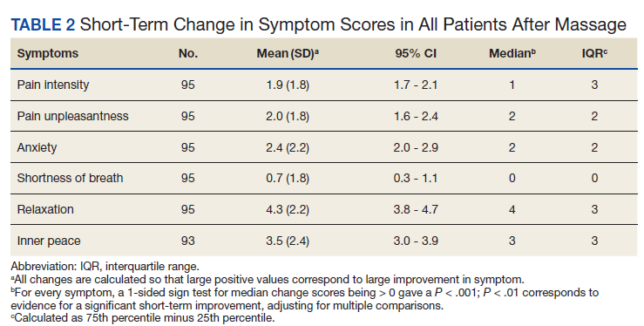The image size is (644, 326).
Task: Select the Anxiety row label
Action: [x=37, y=147]
